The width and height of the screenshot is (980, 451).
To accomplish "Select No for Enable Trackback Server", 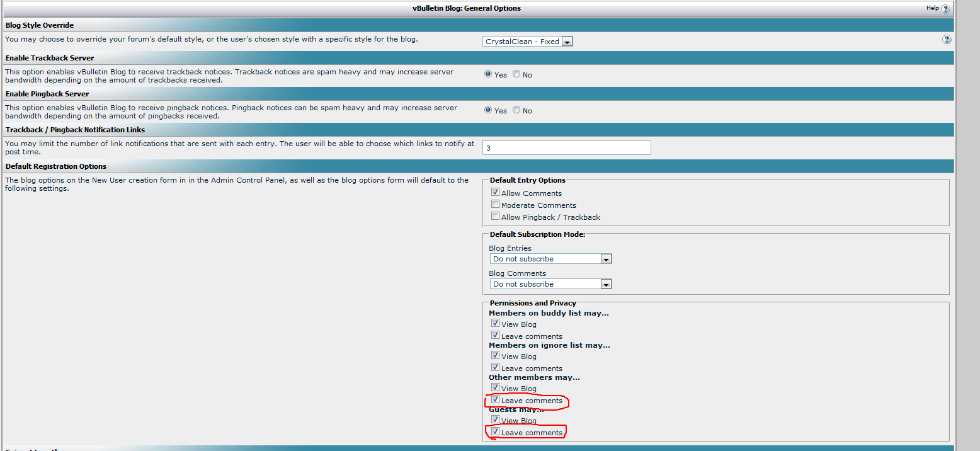I will [516, 74].
